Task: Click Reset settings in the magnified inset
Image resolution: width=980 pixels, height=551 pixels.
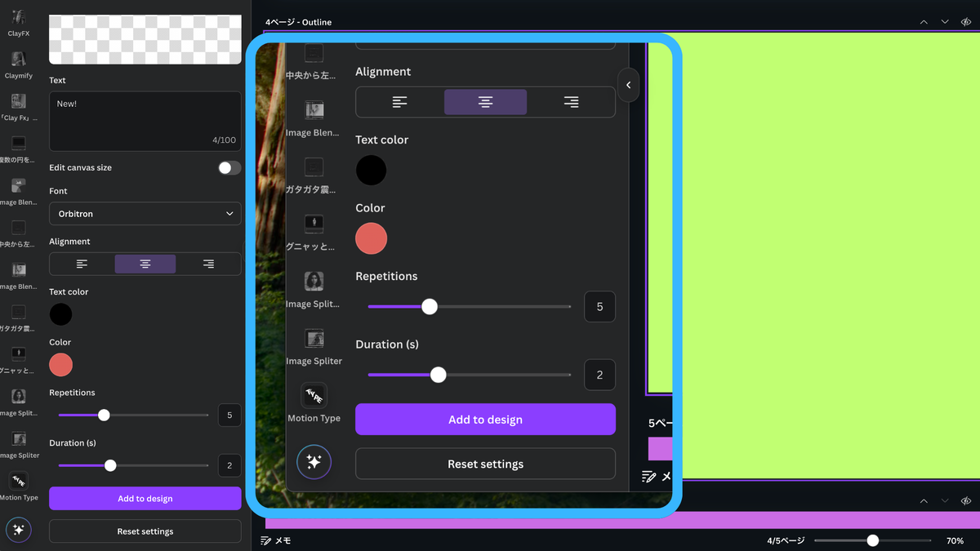Action: [485, 464]
